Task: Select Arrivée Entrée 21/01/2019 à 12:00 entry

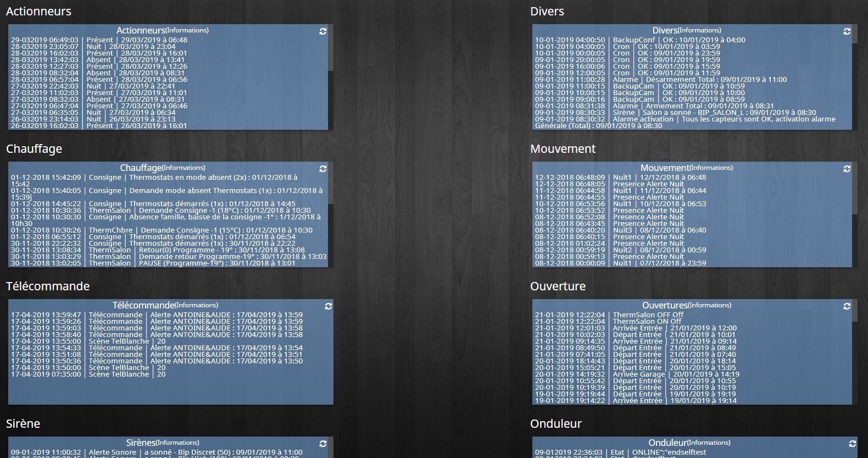Action: pyautogui.click(x=636, y=328)
